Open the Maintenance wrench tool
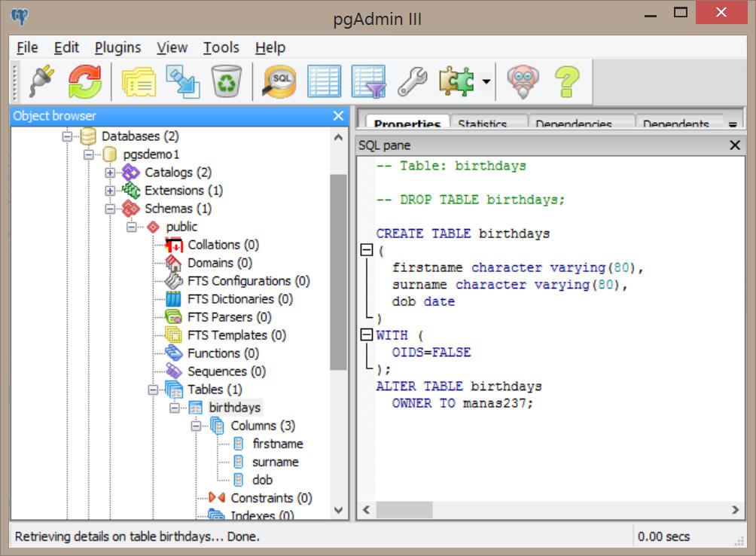 click(412, 81)
